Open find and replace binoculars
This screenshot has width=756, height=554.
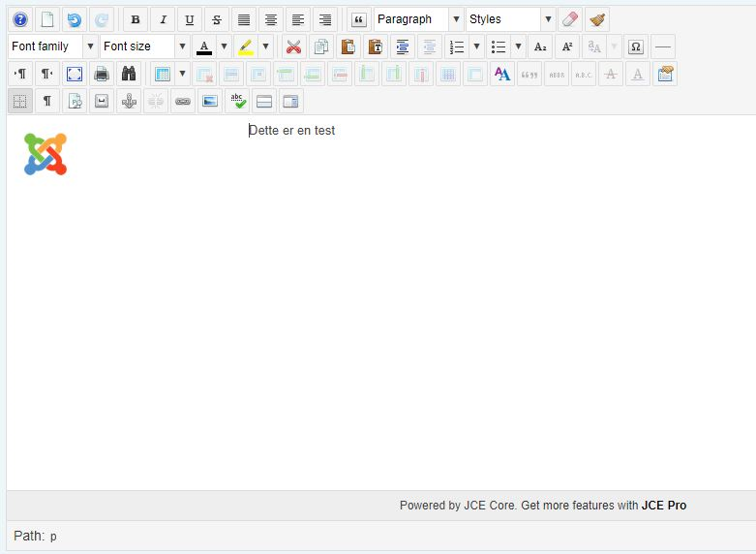[x=129, y=74]
